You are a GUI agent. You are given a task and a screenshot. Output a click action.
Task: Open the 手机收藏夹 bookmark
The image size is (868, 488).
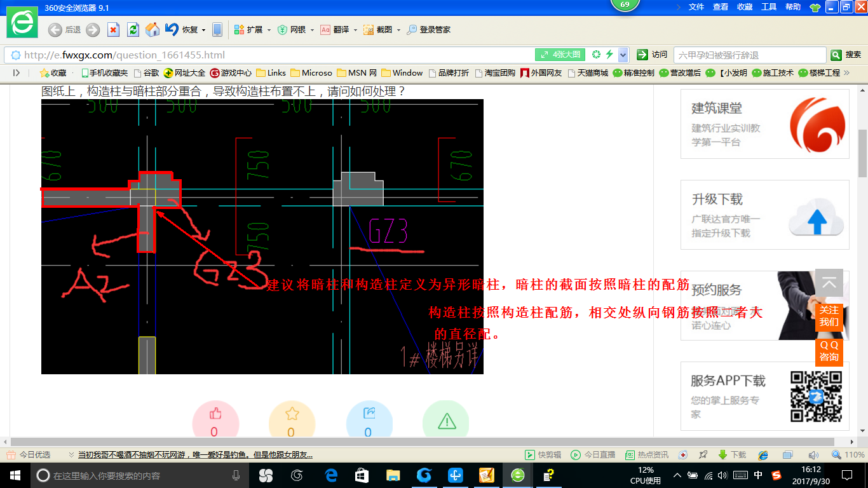pyautogui.click(x=105, y=73)
